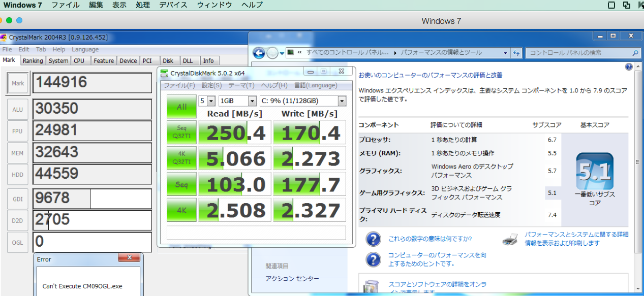The height and width of the screenshot is (296, 644).
Task: Close the Error dialog with red X
Action: pyautogui.click(x=129, y=258)
